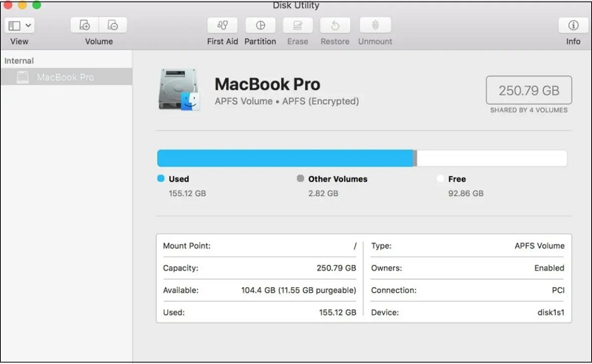
Task: Click the Internal sidebar heading
Action: click(19, 61)
